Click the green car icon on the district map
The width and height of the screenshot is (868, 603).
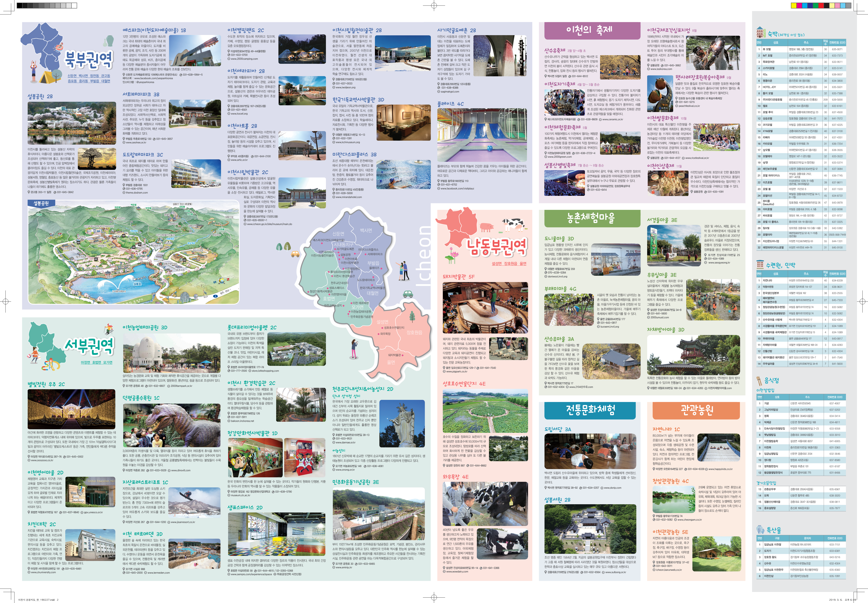[408, 294]
